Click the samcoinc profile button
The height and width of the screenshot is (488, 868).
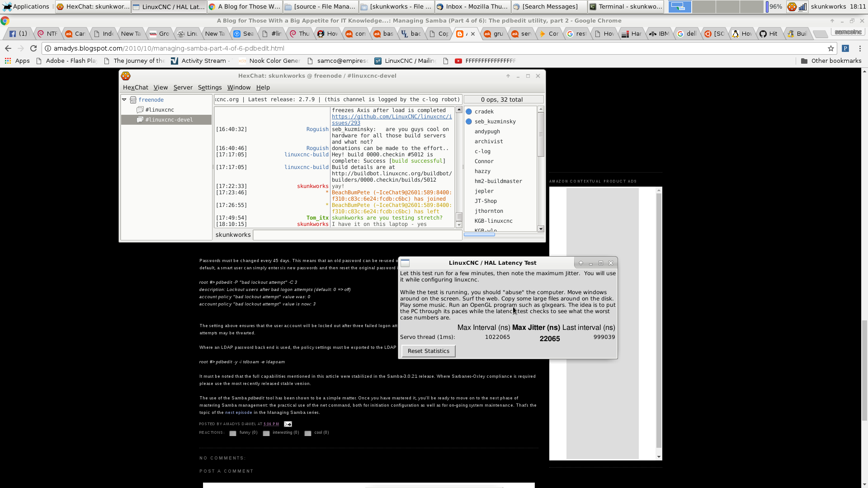848,32
